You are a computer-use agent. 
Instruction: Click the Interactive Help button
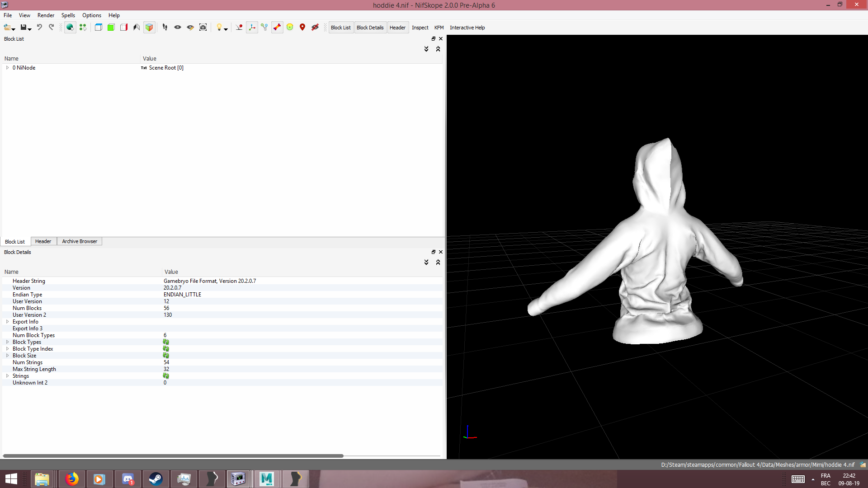(x=467, y=28)
